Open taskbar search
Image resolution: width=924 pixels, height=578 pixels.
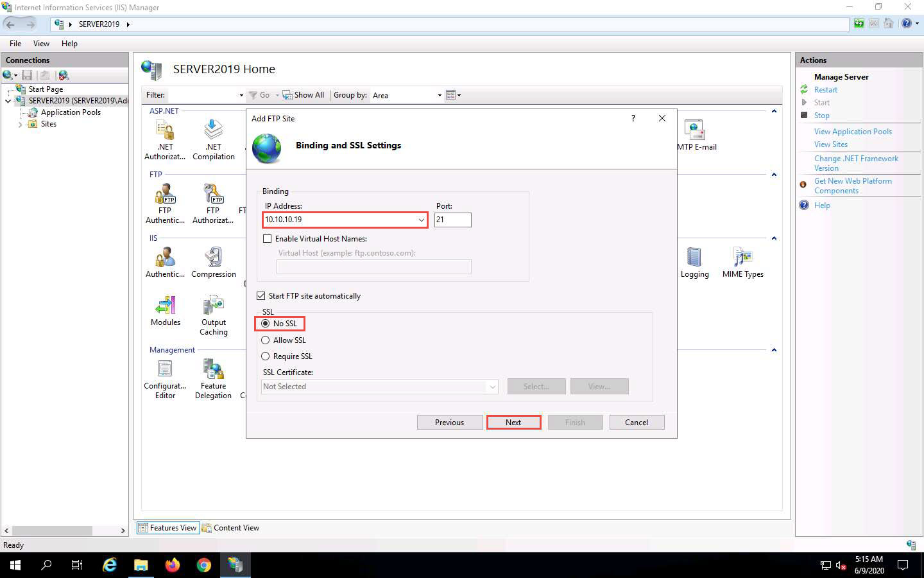pos(46,565)
